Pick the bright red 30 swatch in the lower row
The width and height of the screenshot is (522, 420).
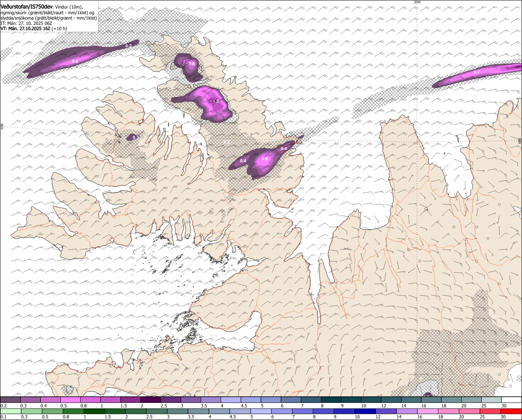(x=511, y=411)
